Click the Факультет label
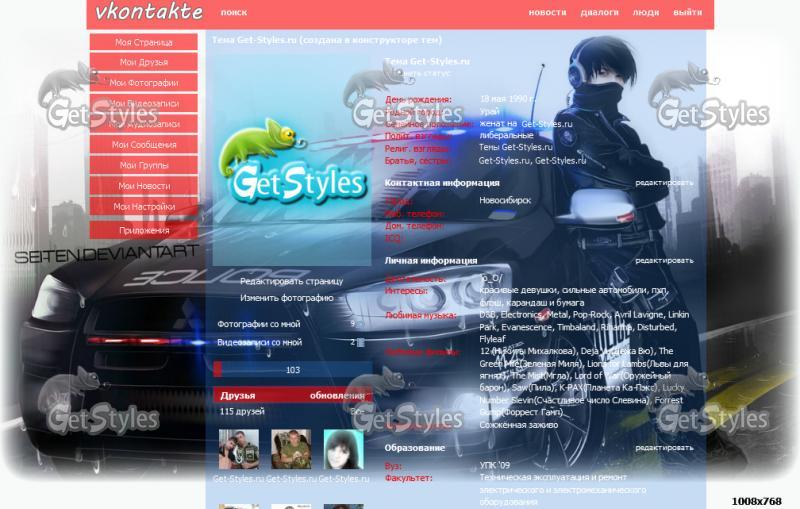 (x=408, y=478)
